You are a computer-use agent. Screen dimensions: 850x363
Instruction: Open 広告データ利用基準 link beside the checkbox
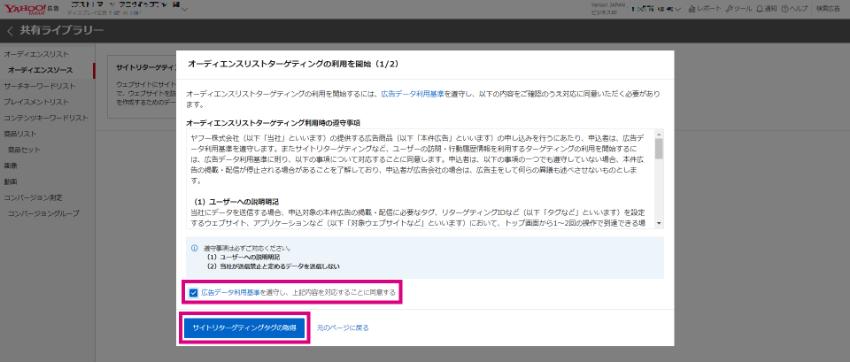230,293
